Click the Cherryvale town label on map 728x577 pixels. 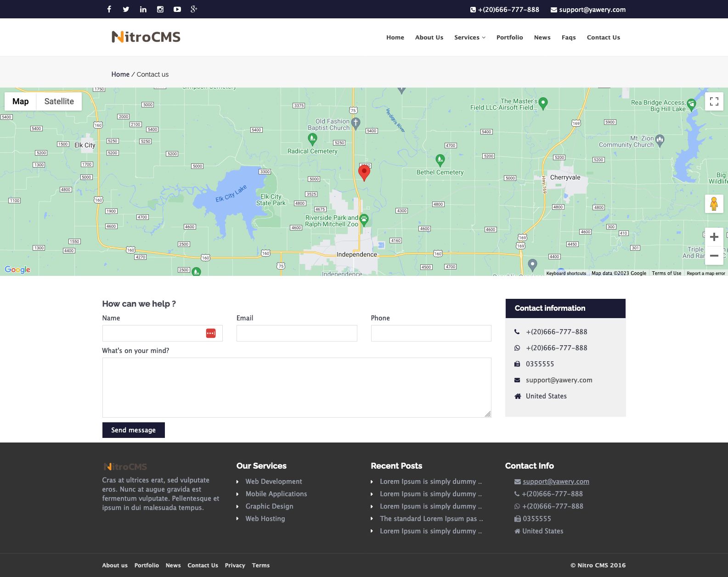pos(565,178)
